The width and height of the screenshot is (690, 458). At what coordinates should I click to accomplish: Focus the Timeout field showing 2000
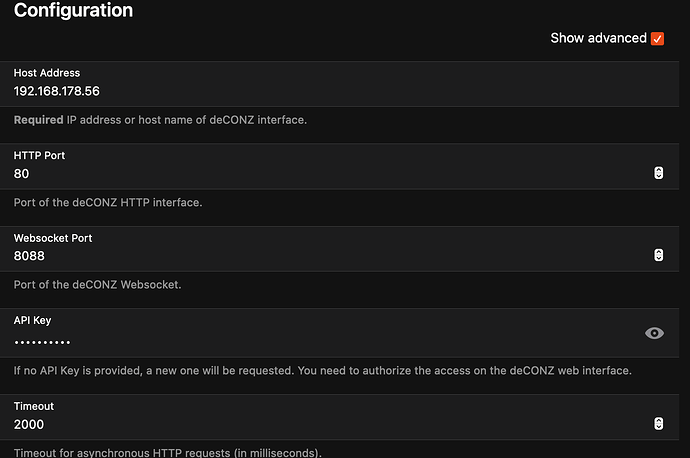tap(300, 425)
